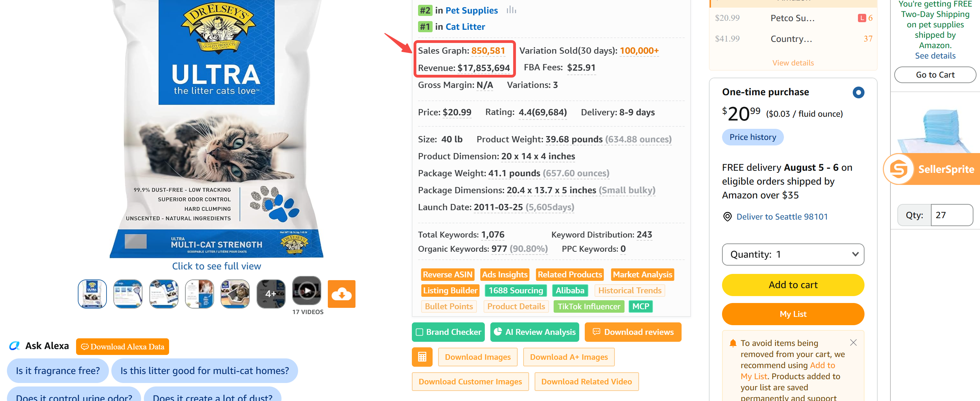The height and width of the screenshot is (401, 980).
Task: Expand the Quantity dropdown
Action: tap(793, 254)
